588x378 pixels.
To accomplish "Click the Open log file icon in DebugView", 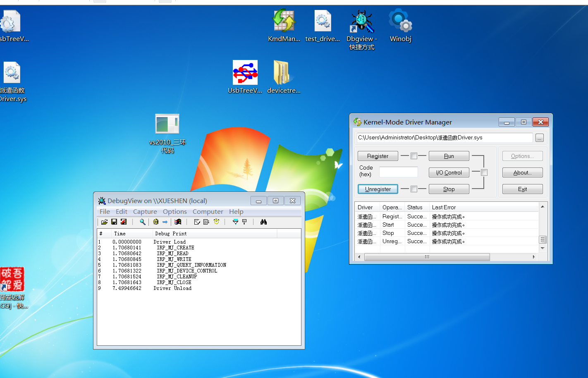I will (104, 222).
